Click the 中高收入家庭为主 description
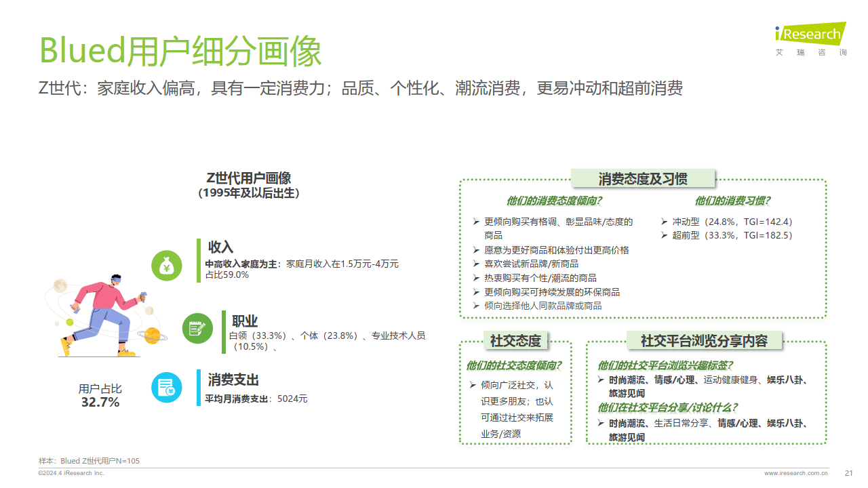The image size is (868, 488). click(x=302, y=264)
